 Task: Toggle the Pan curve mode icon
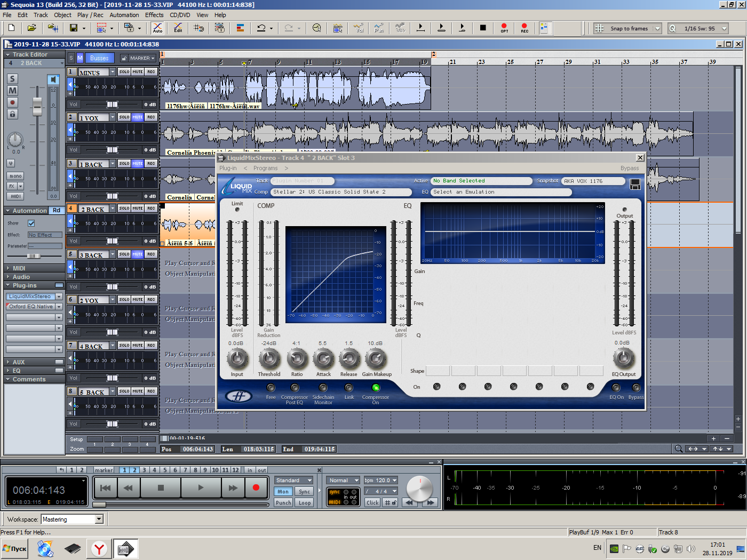tap(379, 28)
